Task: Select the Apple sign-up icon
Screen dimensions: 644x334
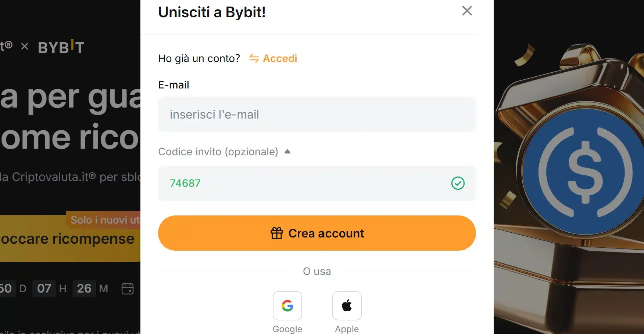Action: 347,306
